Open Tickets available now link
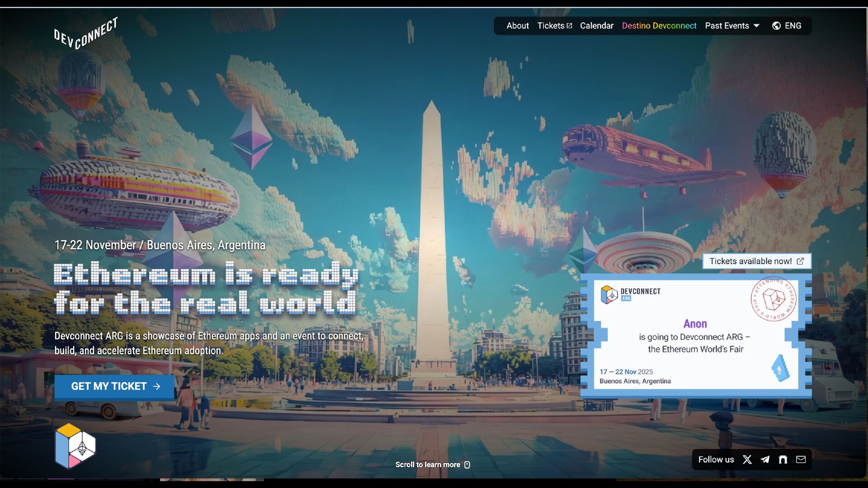 (x=756, y=261)
